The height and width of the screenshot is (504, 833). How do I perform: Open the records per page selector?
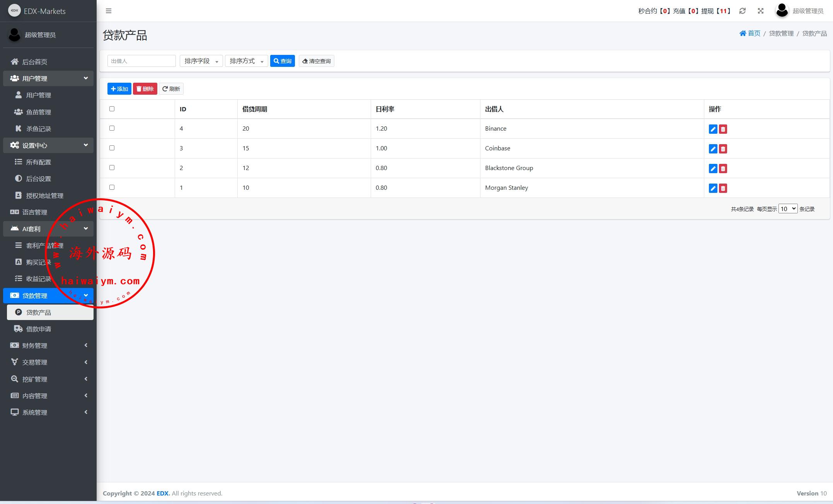point(787,209)
